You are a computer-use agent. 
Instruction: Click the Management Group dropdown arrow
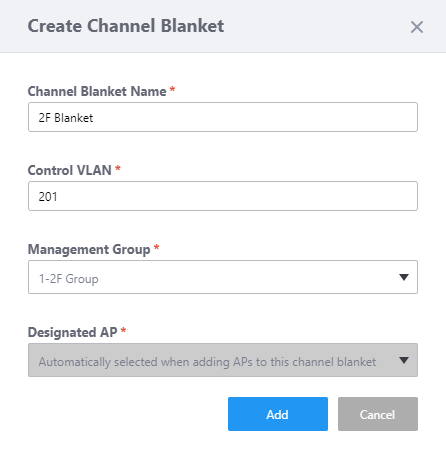pos(404,277)
